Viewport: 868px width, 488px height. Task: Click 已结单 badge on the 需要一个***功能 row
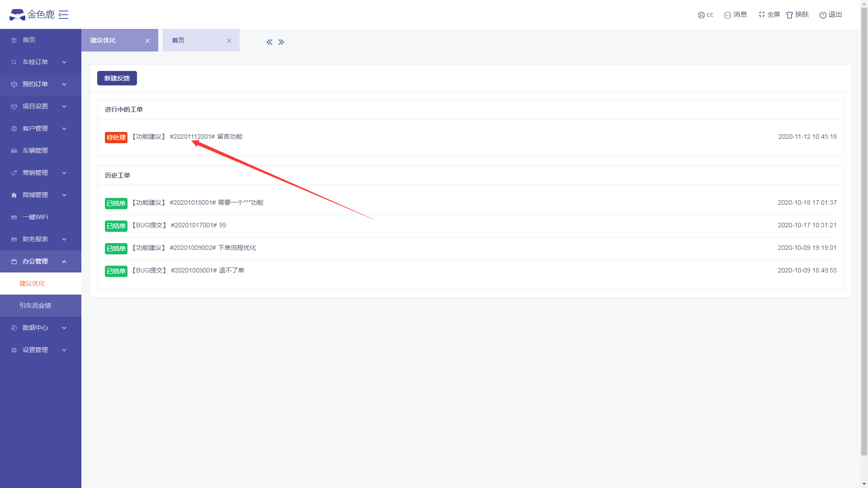[x=116, y=203]
